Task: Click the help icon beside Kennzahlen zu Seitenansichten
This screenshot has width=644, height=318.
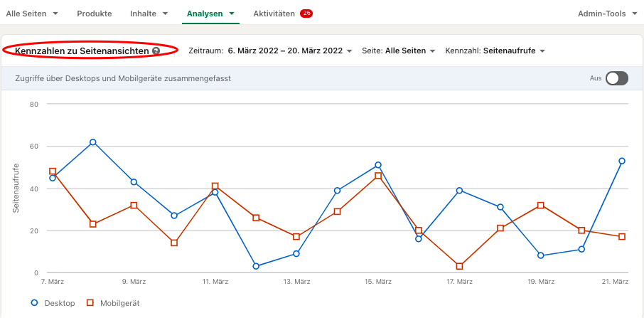Action: click(x=156, y=51)
